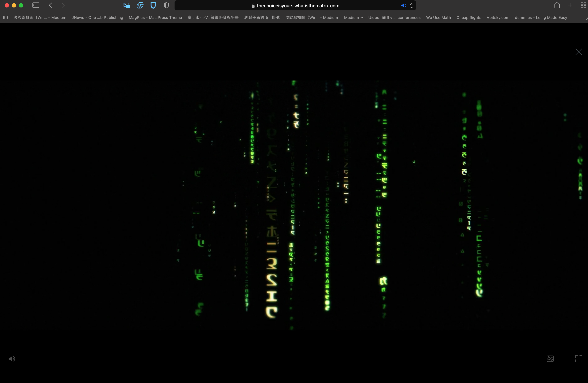Open the Bitwarden shield extension
The image size is (588, 383).
(153, 5)
